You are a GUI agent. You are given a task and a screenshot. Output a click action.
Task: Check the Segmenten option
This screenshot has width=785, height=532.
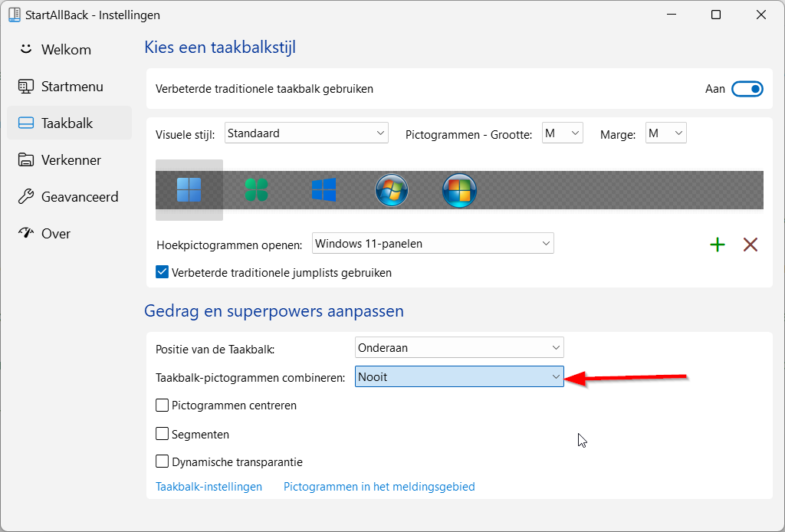click(x=162, y=433)
